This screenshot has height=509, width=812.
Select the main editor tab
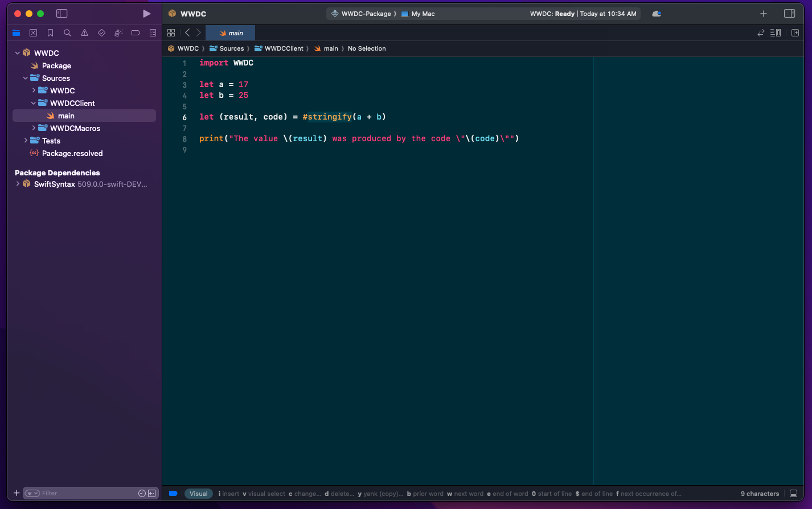coord(231,33)
